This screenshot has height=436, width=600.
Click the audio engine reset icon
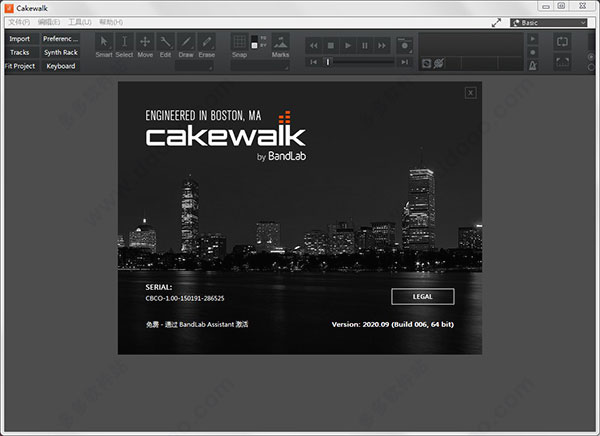[x=426, y=64]
